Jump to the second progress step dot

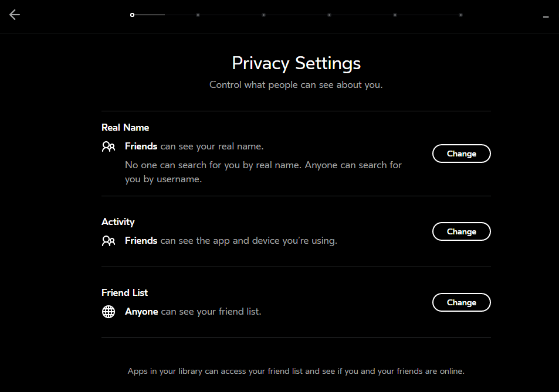coord(198,15)
